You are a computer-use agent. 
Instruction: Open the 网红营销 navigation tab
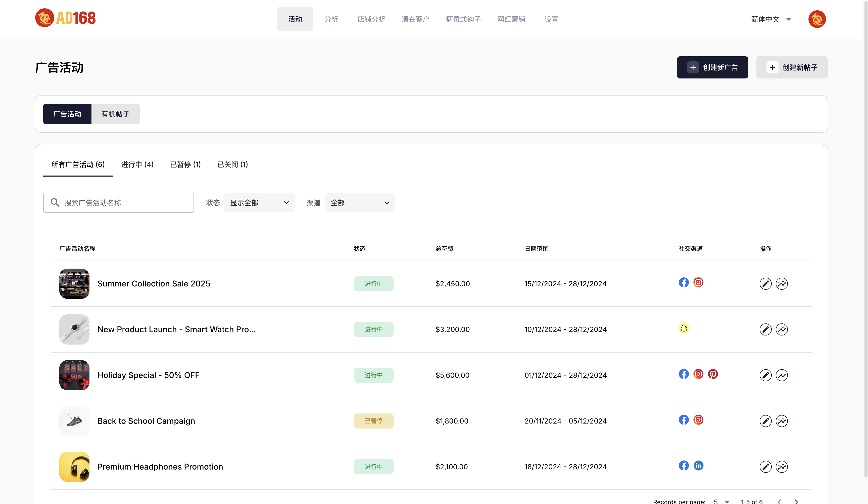click(x=511, y=19)
